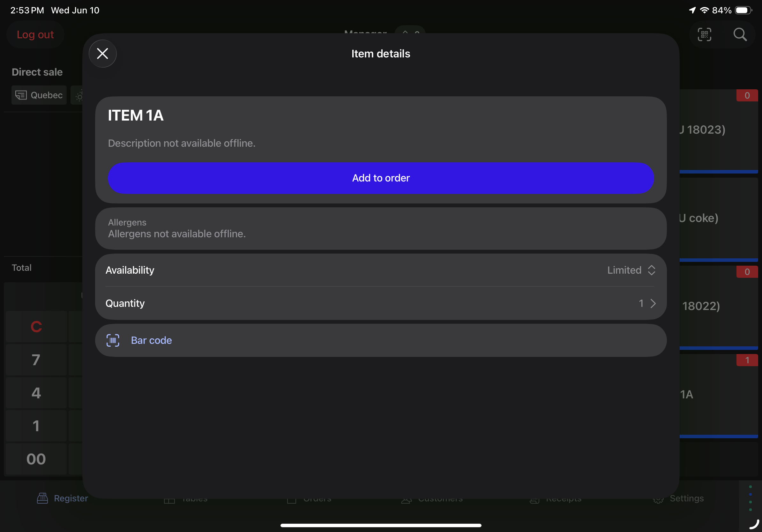Tap Add to order button
Screen dimensions: 762x532
tap(381, 178)
